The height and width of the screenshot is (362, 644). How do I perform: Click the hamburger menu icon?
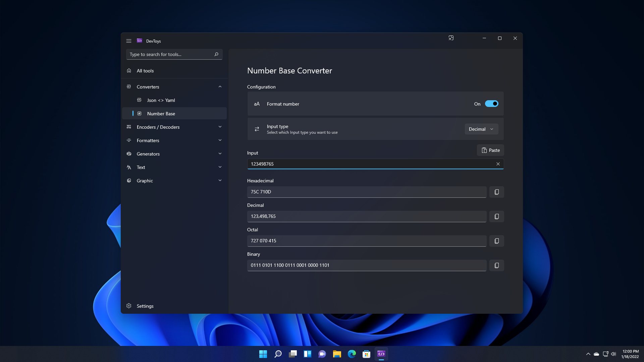pos(129,41)
